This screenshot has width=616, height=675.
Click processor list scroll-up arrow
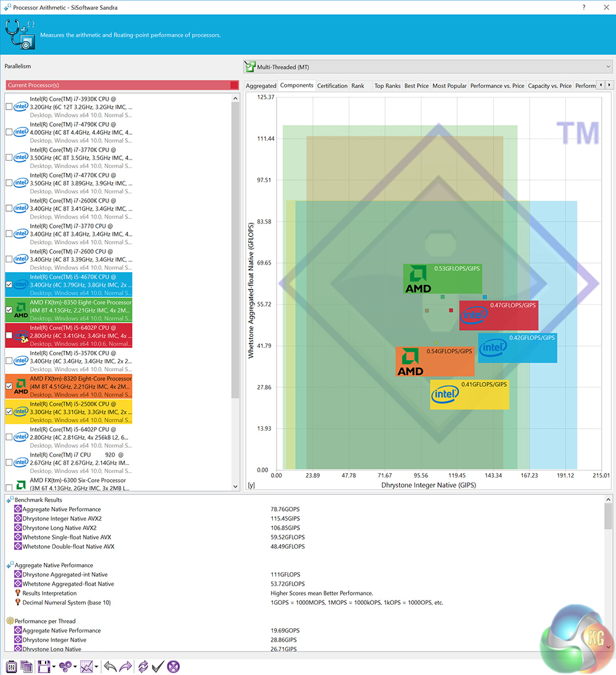pyautogui.click(x=235, y=99)
